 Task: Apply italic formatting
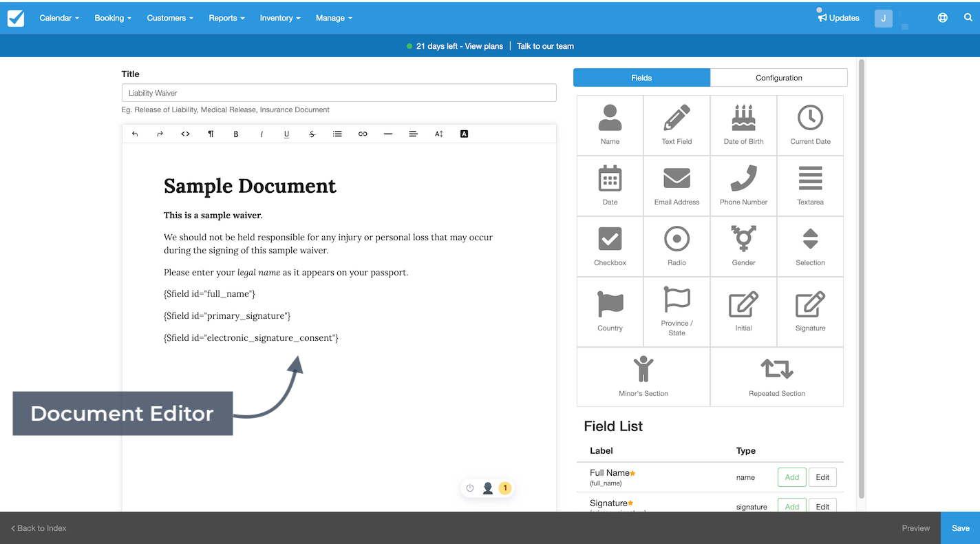[262, 134]
